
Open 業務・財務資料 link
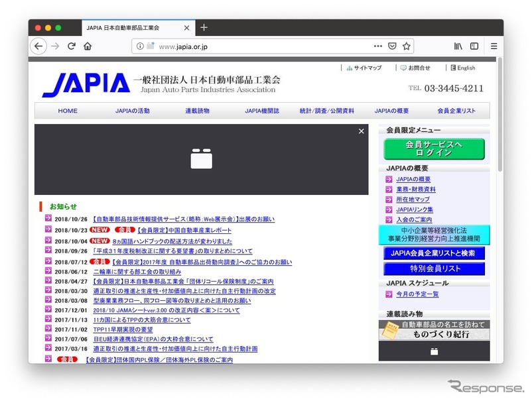pos(416,190)
